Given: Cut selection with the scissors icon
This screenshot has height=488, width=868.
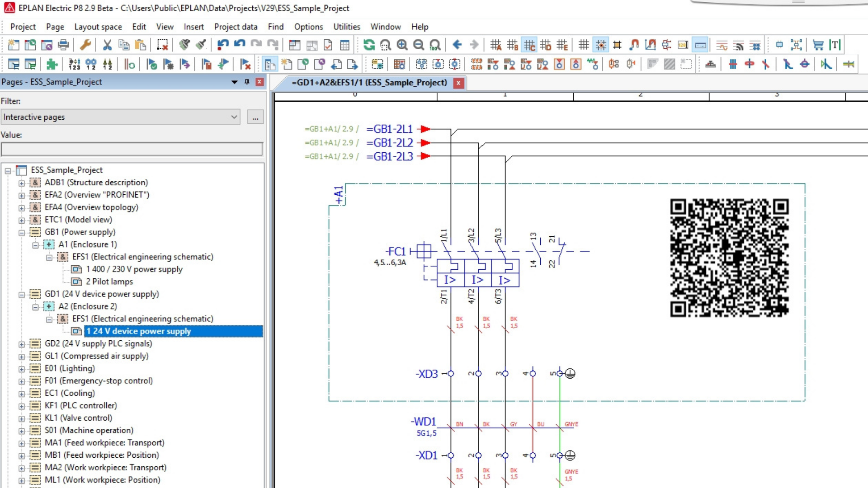Looking at the screenshot, I should point(107,45).
